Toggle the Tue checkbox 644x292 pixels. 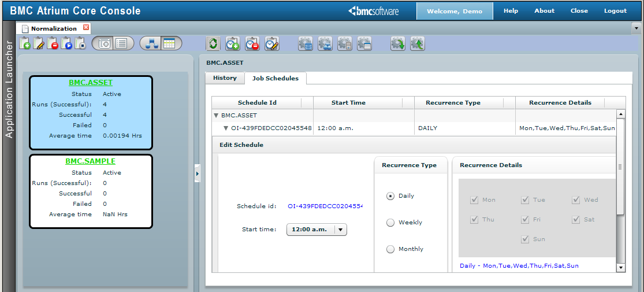[525, 200]
